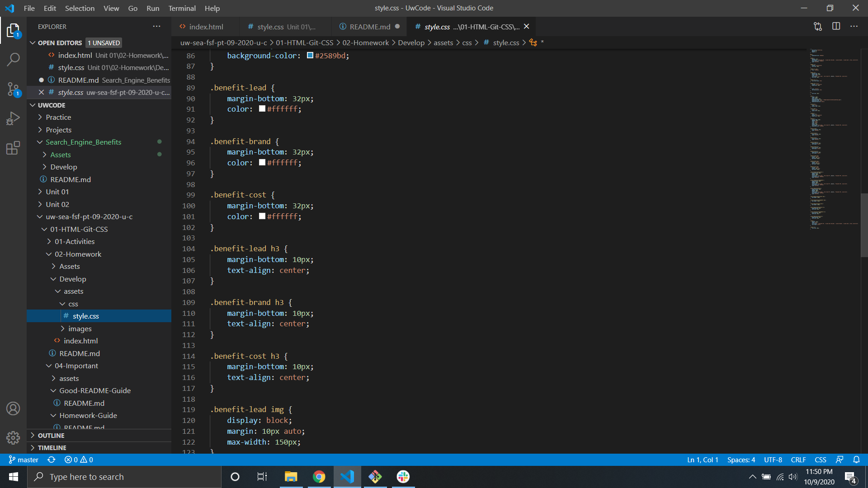
Task: Open the Selection menu
Action: (80, 8)
